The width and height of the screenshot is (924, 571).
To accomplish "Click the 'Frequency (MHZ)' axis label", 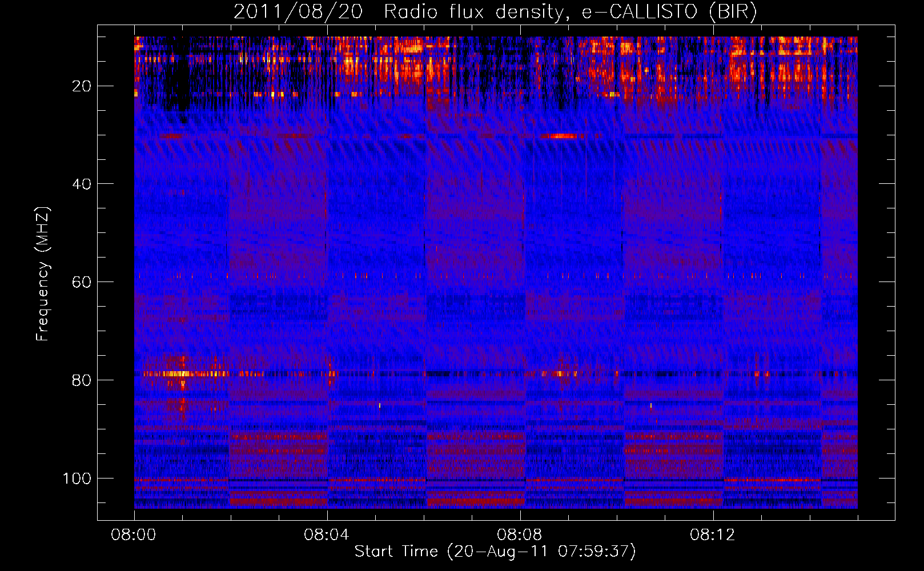I will click(x=43, y=274).
